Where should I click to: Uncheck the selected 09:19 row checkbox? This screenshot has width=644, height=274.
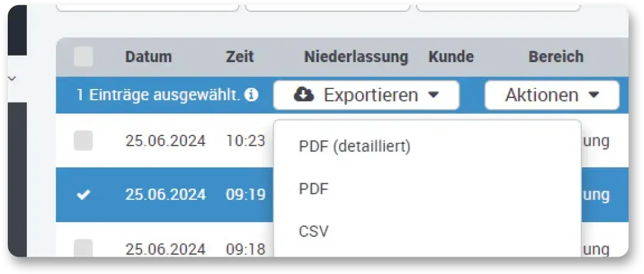click(x=84, y=195)
